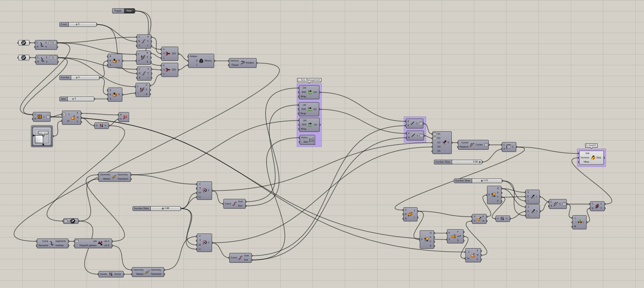This screenshot has height=288, width=644.
Task: Select the Sweep Brep component icon
Action: (x=593, y=157)
